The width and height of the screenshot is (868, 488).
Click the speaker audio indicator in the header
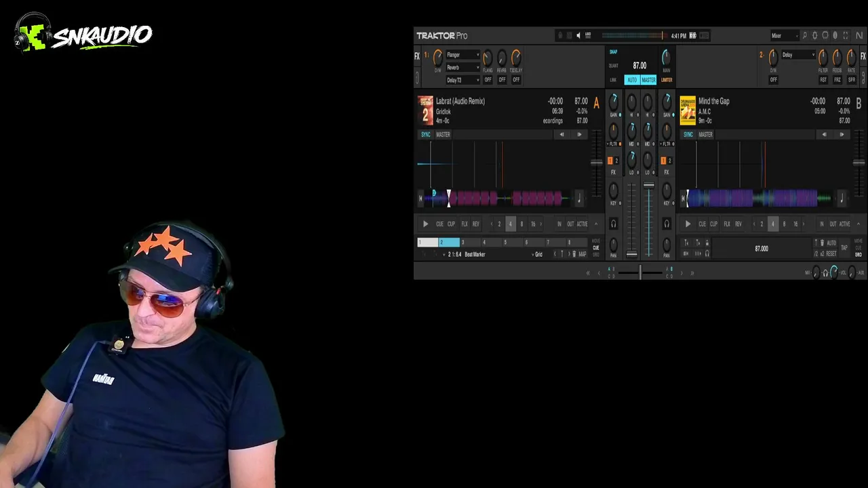(578, 36)
